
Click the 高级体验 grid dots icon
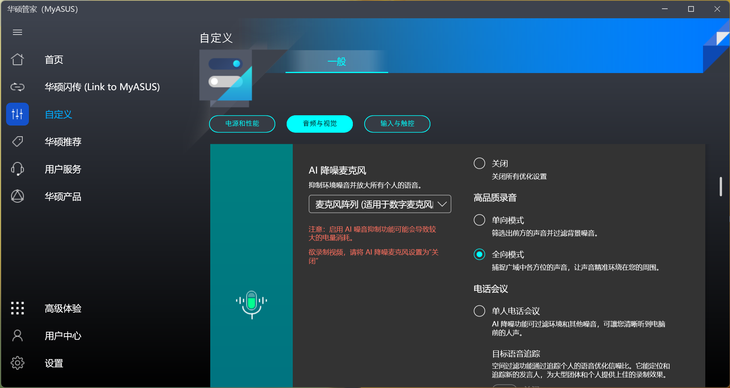pyautogui.click(x=17, y=308)
